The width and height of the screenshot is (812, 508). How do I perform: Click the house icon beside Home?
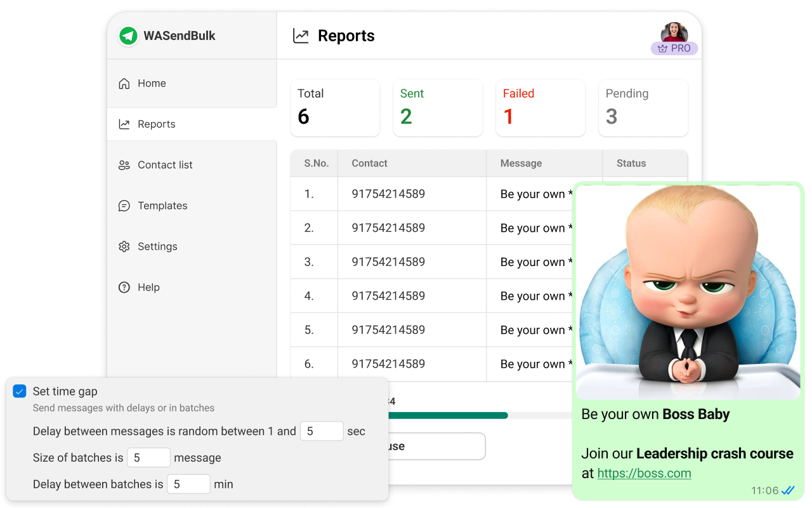point(124,83)
